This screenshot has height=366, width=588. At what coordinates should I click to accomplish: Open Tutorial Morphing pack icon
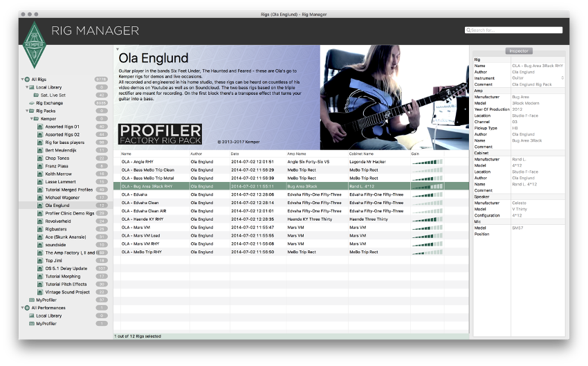40,276
